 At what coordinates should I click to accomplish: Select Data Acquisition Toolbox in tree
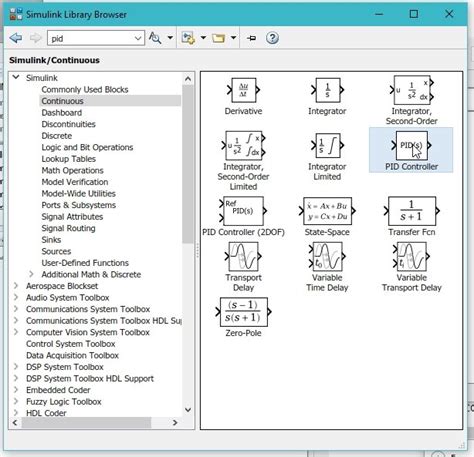pyautogui.click(x=72, y=355)
